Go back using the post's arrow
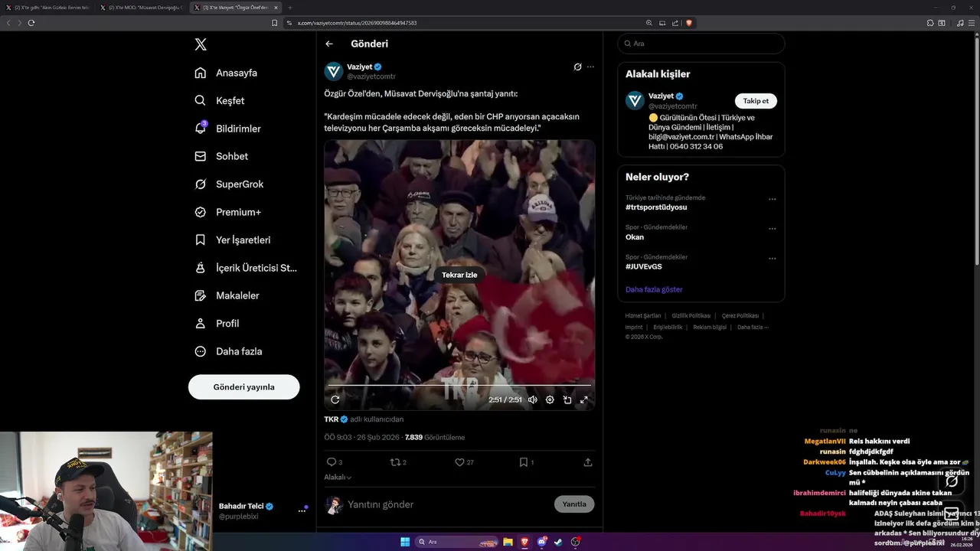This screenshot has height=551, width=980. [329, 44]
